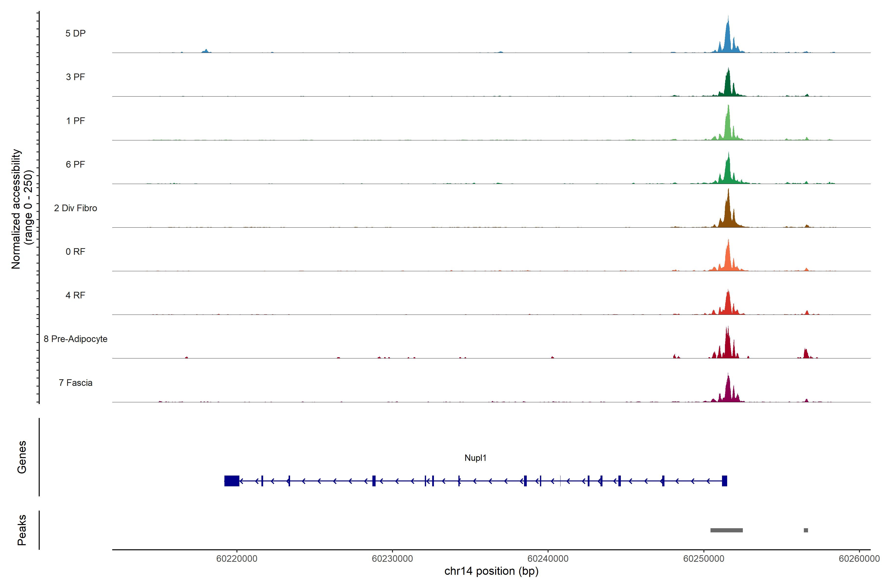Click the Nupl1 gene name
Screen dimensions: 882x588
click(475, 458)
